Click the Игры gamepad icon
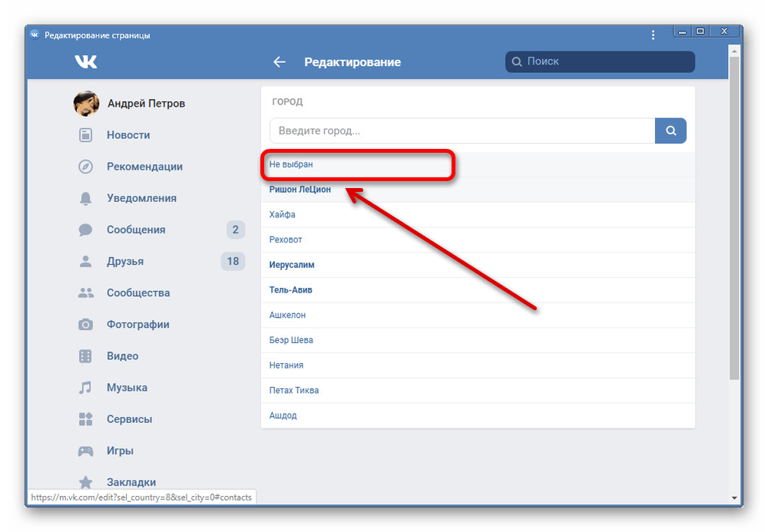The height and width of the screenshot is (532, 768). point(86,451)
